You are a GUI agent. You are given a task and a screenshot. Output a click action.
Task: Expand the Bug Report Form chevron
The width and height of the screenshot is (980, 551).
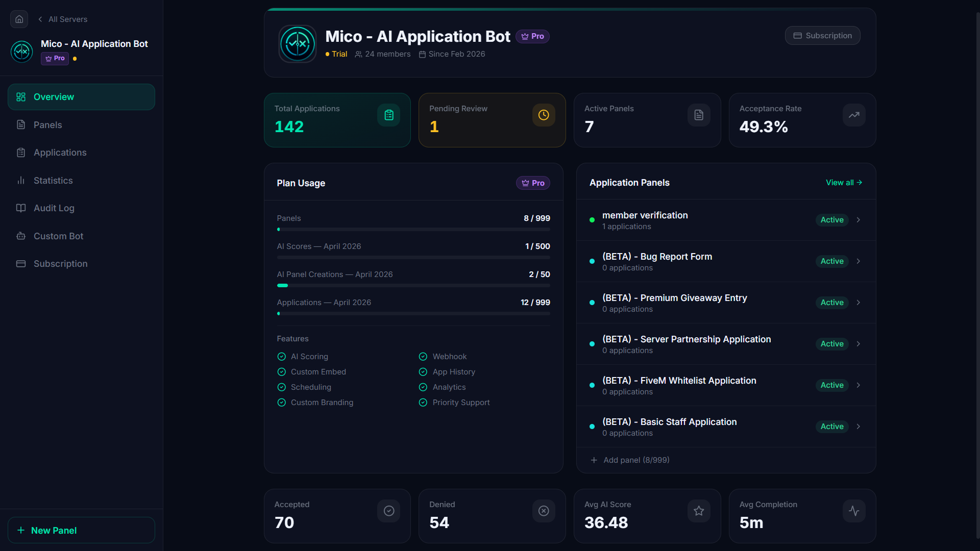click(x=859, y=261)
